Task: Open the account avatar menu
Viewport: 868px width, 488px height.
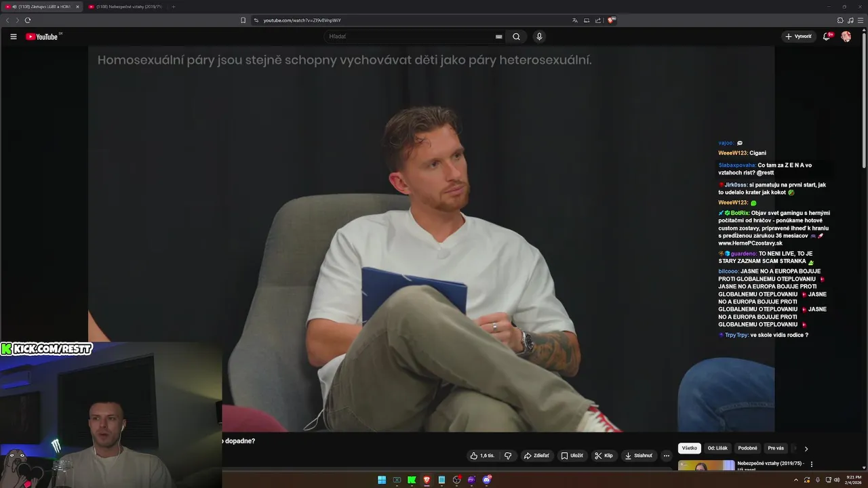Action: point(846,37)
